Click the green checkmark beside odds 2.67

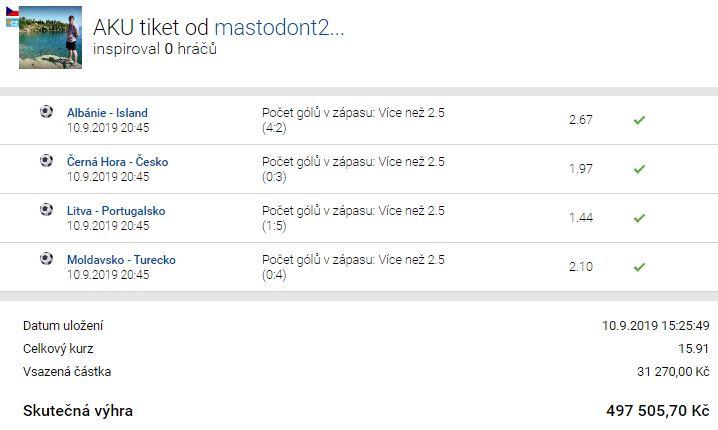pyautogui.click(x=639, y=120)
